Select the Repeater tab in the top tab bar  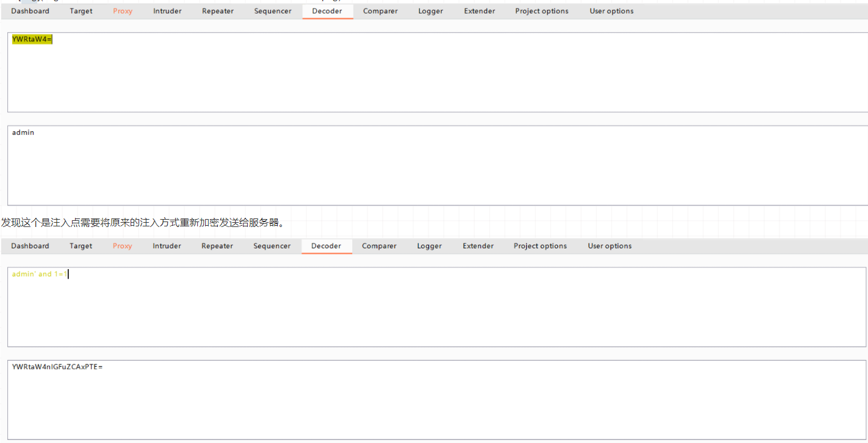218,11
